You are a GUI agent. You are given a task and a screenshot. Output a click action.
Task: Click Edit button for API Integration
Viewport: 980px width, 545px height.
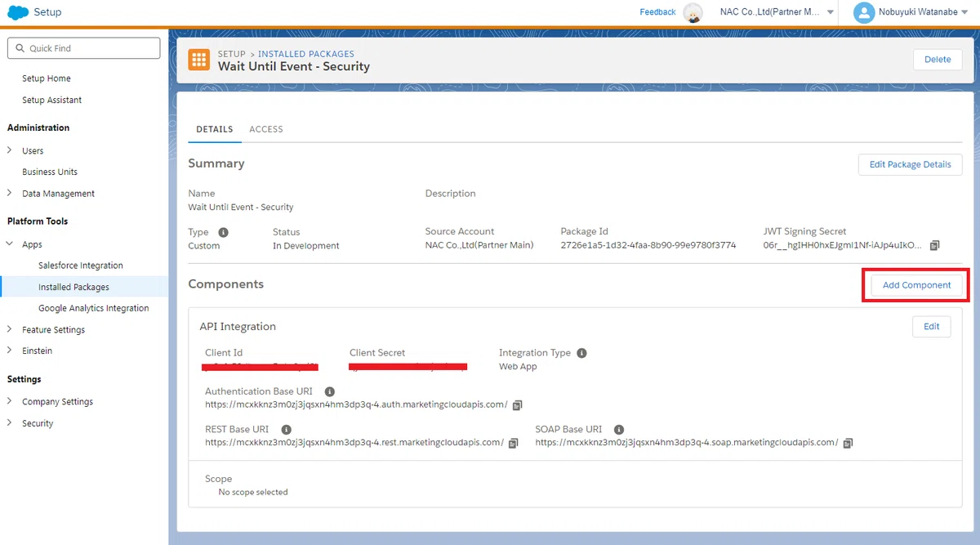[x=932, y=326]
